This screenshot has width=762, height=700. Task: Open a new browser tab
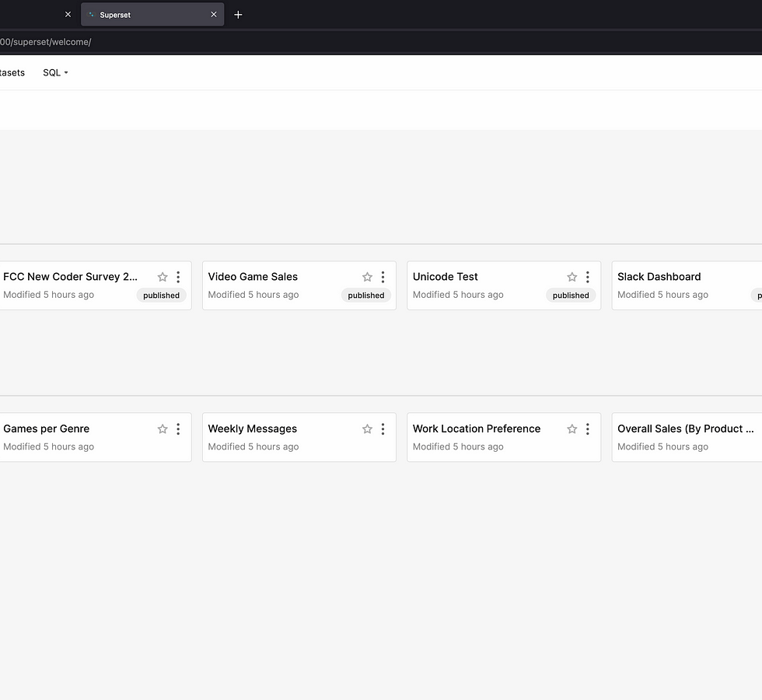click(x=238, y=15)
